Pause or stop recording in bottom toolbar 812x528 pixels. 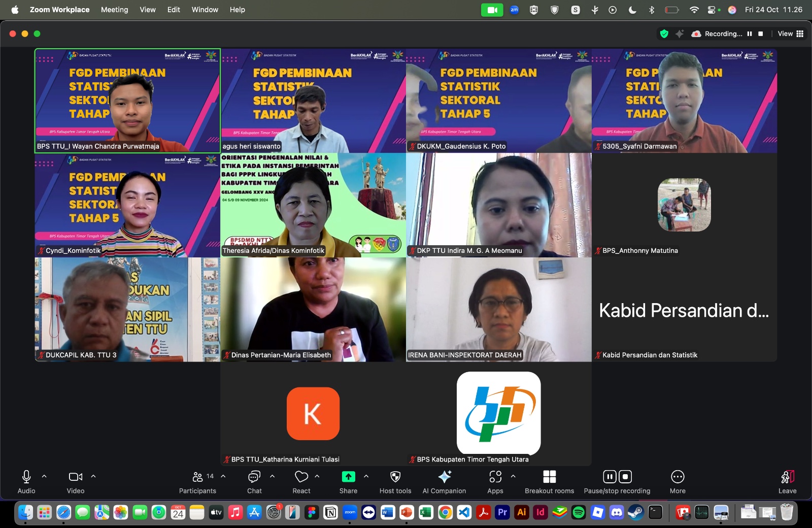pyautogui.click(x=617, y=482)
